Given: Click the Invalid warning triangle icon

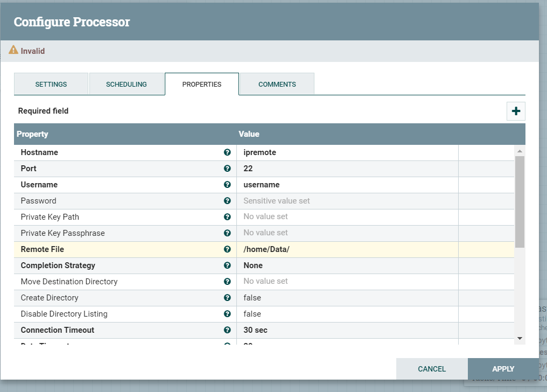Looking at the screenshot, I should 13,49.
